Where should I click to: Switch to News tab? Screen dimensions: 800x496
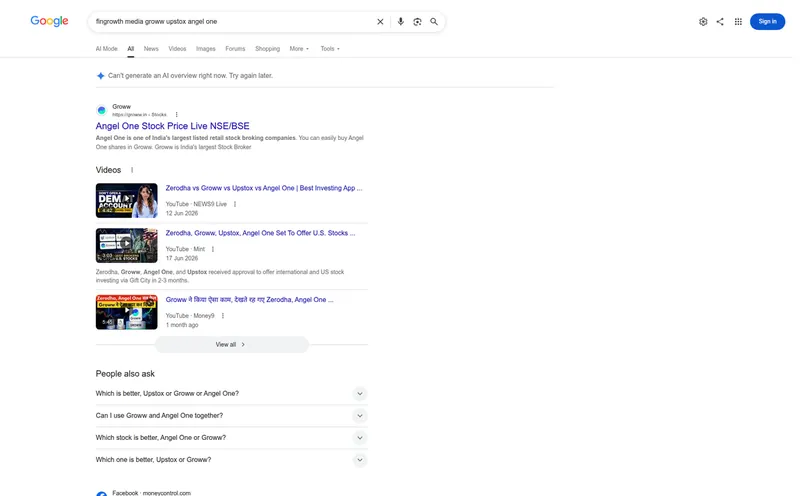151,49
